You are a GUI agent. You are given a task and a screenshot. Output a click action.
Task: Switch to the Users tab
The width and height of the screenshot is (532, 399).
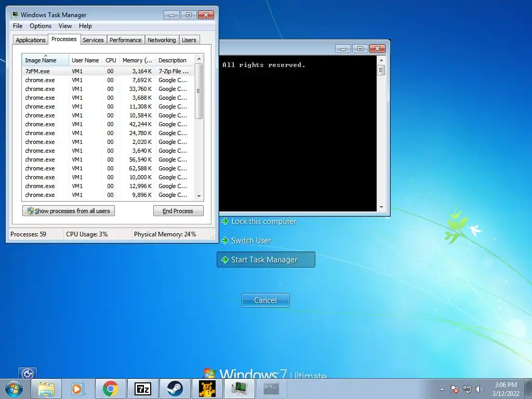pyautogui.click(x=189, y=40)
